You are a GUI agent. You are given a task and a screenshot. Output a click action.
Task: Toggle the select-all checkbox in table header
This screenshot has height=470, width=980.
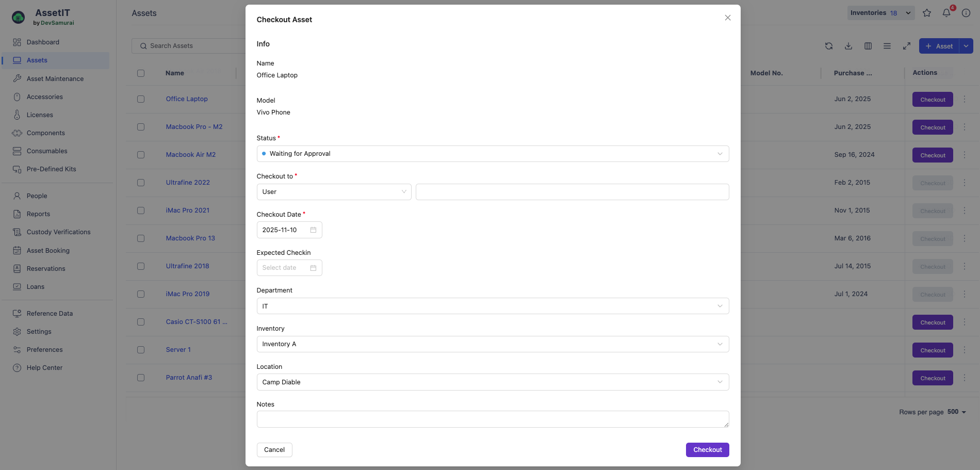click(141, 73)
